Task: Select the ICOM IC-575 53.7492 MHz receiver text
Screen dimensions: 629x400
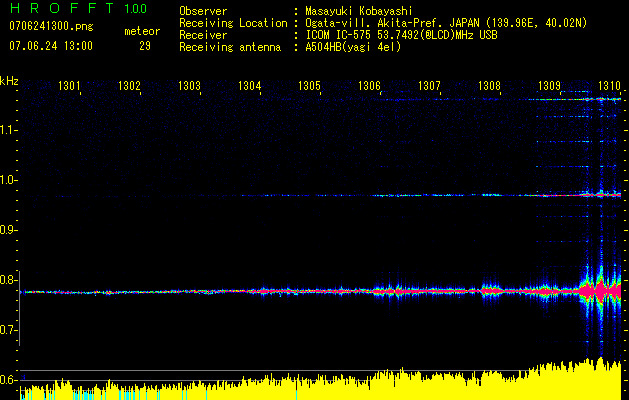Action: [x=401, y=35]
